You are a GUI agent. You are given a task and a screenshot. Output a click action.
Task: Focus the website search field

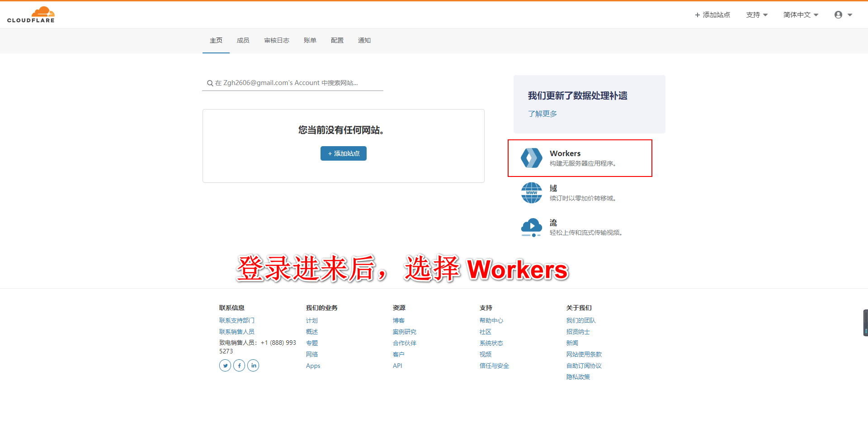pyautogui.click(x=292, y=83)
